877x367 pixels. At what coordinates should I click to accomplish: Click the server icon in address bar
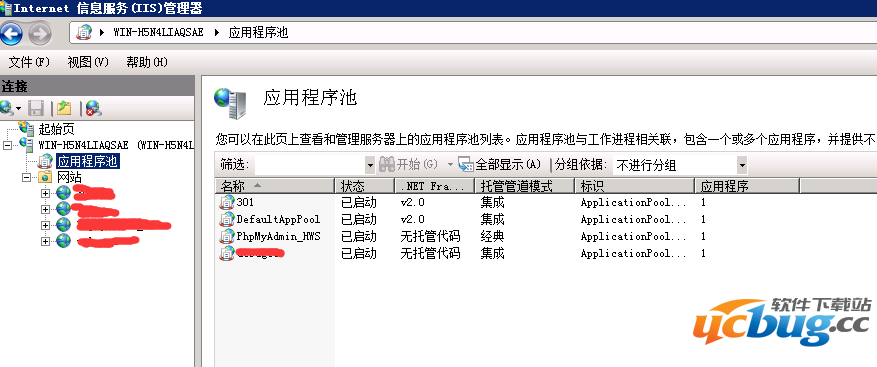point(84,32)
